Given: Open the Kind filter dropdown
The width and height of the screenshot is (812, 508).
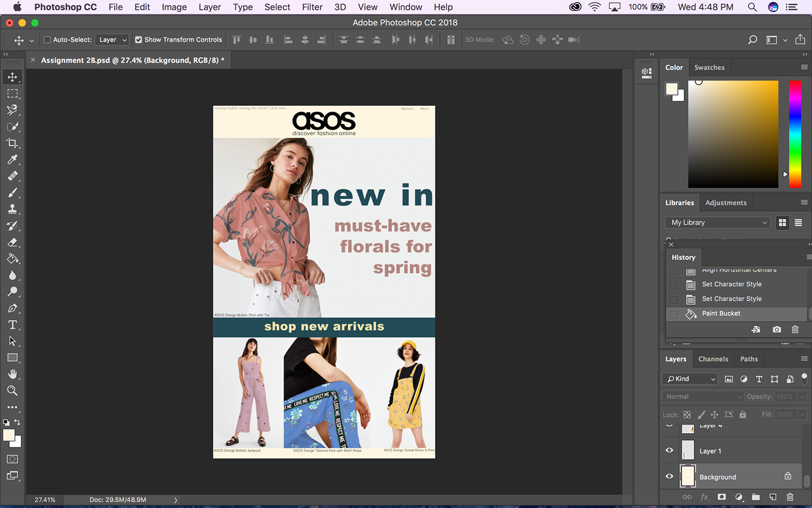Looking at the screenshot, I should click(x=690, y=379).
